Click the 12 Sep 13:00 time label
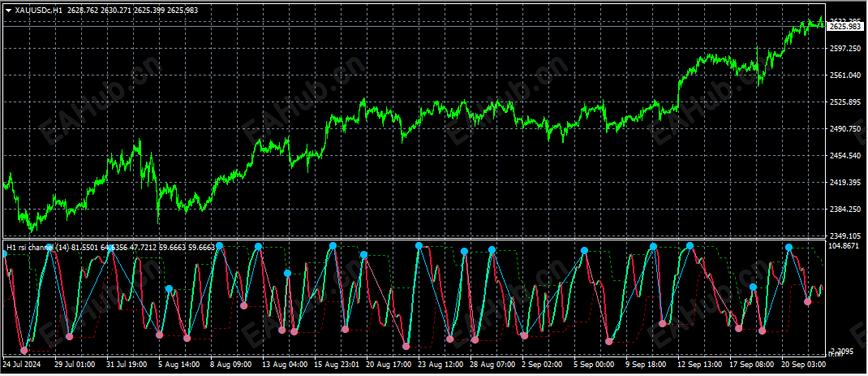Screen dimensions: 868x376 click(x=701, y=365)
